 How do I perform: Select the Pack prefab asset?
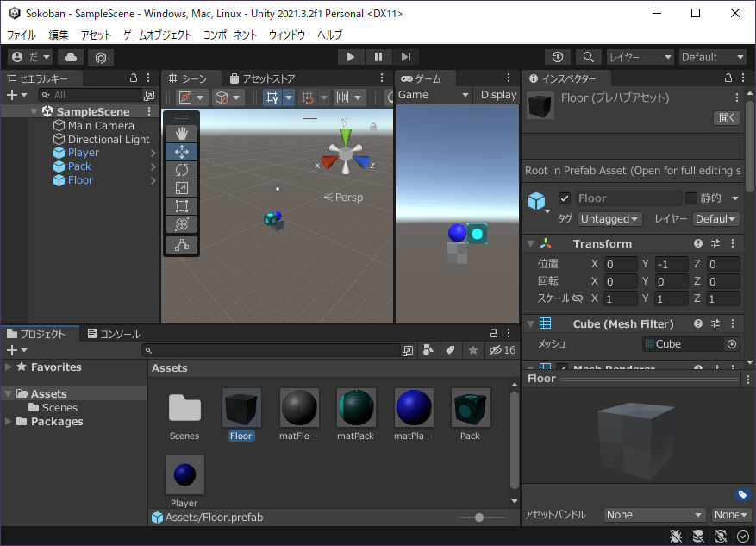[470, 414]
